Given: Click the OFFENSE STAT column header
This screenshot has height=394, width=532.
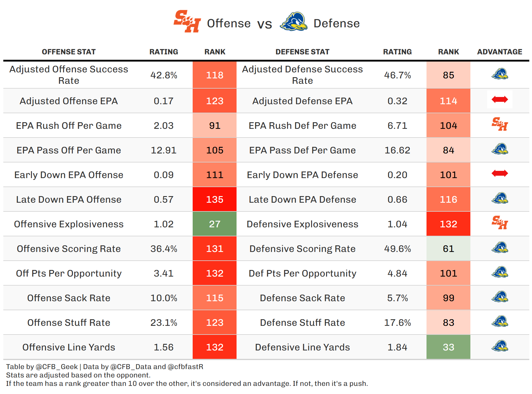Looking at the screenshot, I should pos(69,52).
